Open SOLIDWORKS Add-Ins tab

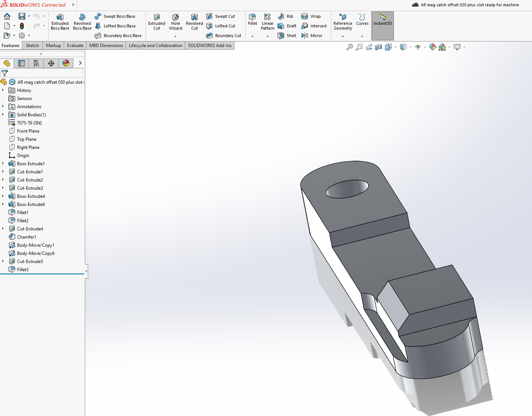(210, 46)
